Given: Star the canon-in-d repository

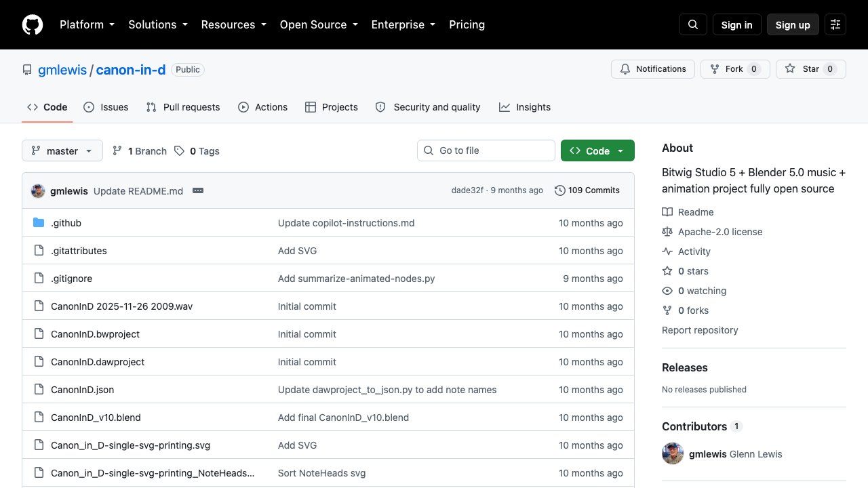Looking at the screenshot, I should point(811,69).
